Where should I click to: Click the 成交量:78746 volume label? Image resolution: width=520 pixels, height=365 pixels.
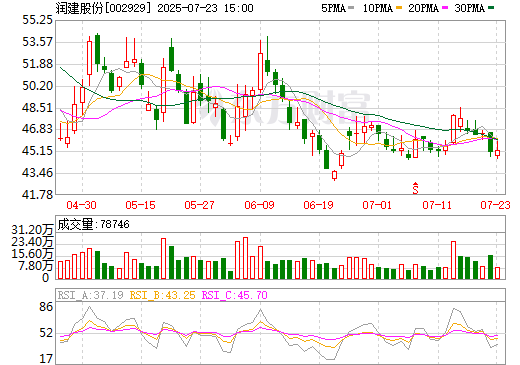[x=93, y=224]
